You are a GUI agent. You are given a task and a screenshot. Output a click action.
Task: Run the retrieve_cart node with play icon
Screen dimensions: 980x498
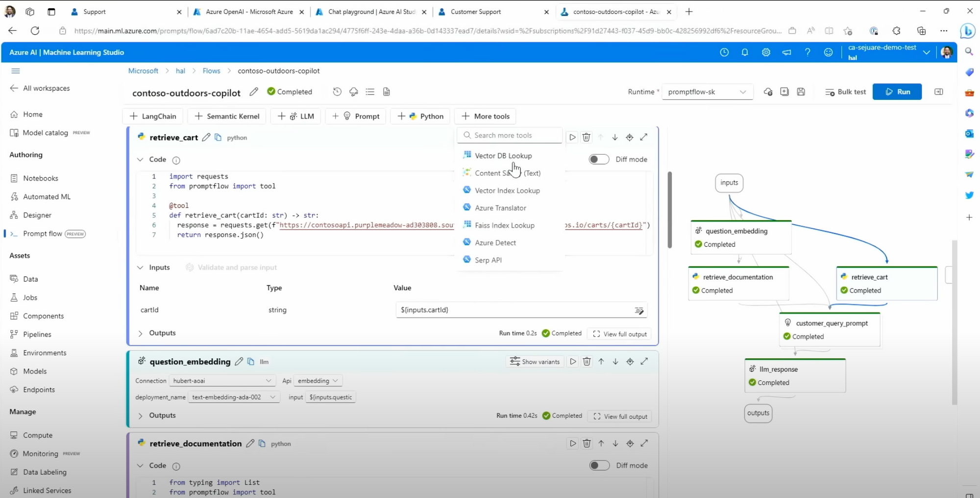coord(572,138)
